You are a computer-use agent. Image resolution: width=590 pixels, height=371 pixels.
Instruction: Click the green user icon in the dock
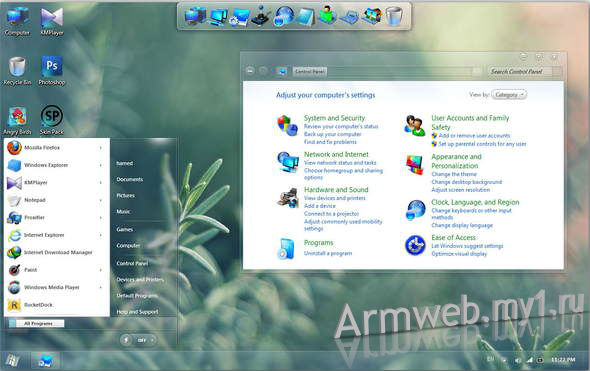pos(327,16)
